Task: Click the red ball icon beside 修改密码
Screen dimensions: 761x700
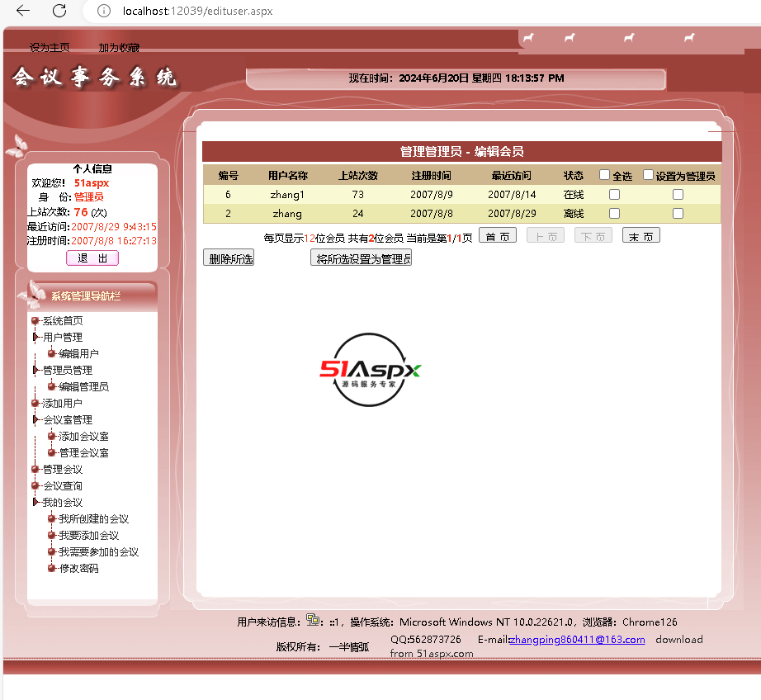Action: point(51,568)
